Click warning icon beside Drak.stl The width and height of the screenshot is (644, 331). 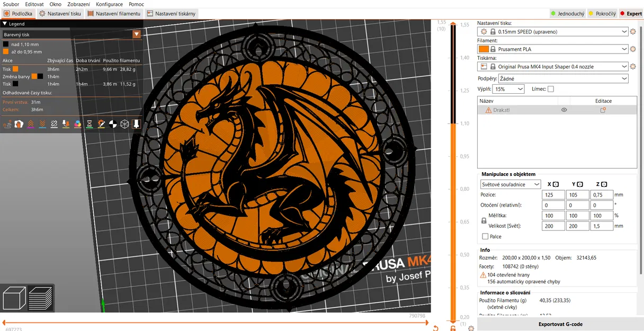(x=488, y=110)
